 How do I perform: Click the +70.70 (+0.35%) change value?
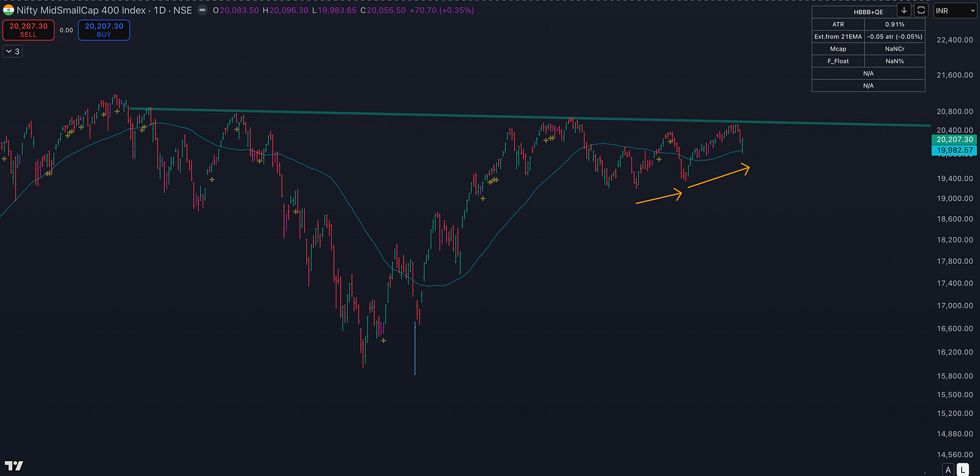coord(442,10)
